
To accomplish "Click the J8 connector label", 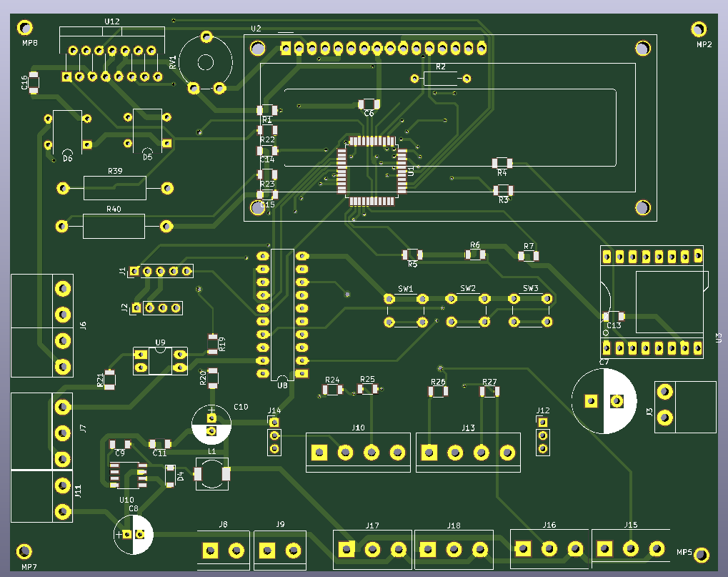I will 224,524.
